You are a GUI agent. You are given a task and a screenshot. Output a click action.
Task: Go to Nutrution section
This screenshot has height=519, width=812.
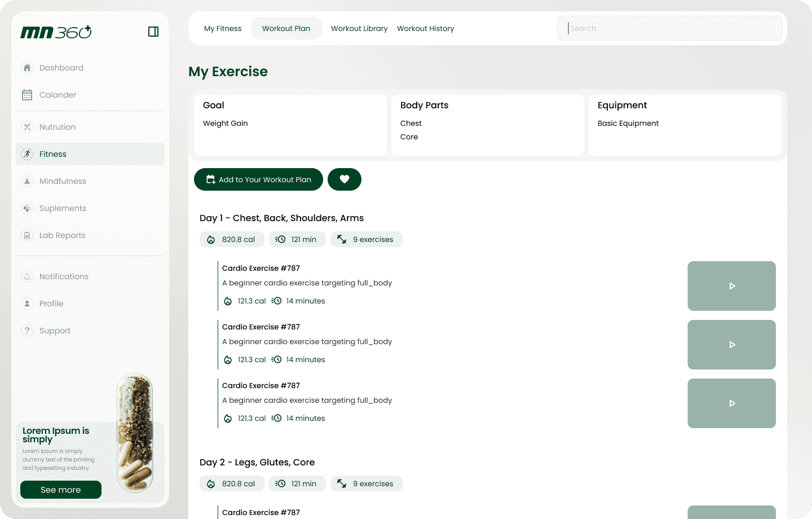tap(90, 127)
